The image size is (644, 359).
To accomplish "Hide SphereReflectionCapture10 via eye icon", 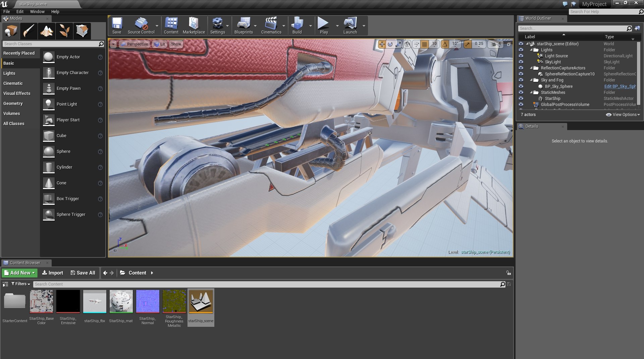I will pos(521,74).
